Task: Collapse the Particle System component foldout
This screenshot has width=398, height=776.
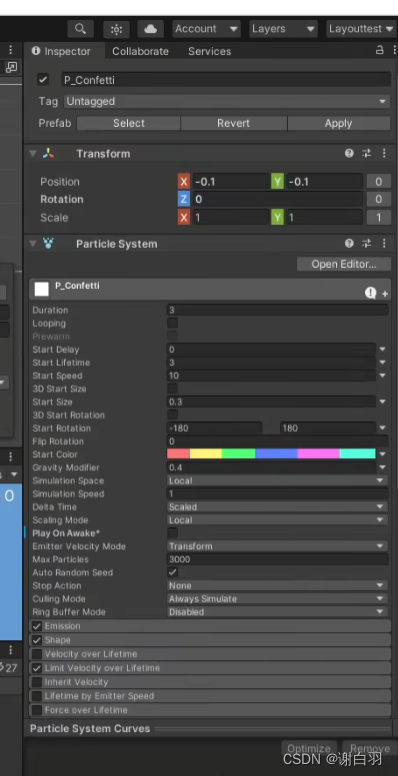Action: tap(33, 243)
